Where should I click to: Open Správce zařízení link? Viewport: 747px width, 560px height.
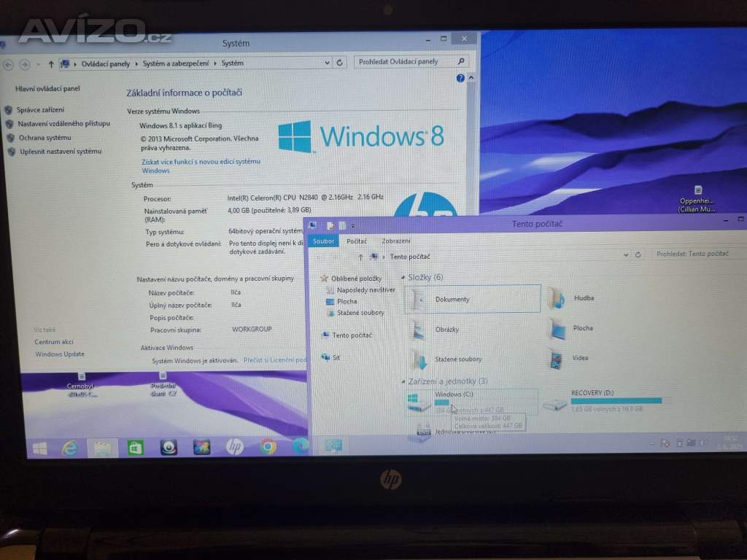point(41,110)
